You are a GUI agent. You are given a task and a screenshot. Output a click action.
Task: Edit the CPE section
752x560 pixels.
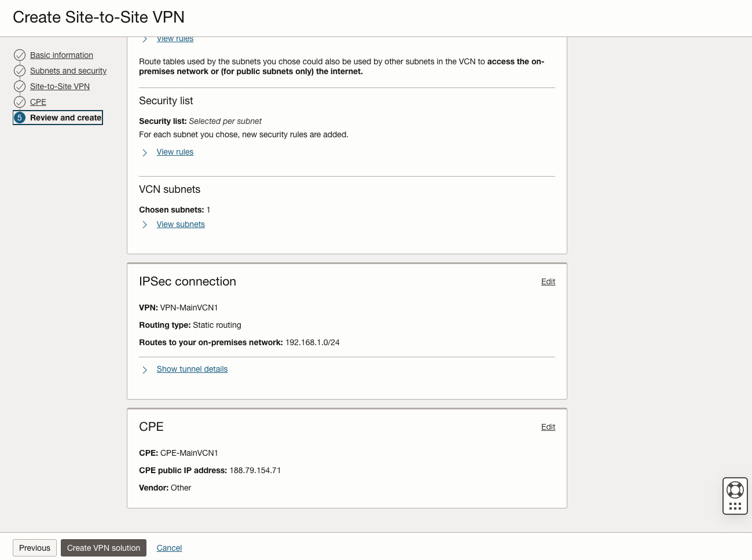coord(548,427)
